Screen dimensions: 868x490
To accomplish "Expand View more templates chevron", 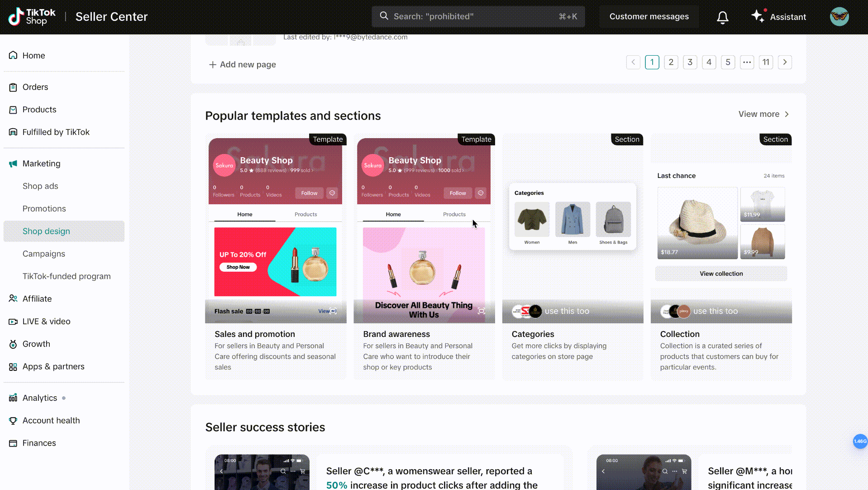I will click(x=787, y=114).
